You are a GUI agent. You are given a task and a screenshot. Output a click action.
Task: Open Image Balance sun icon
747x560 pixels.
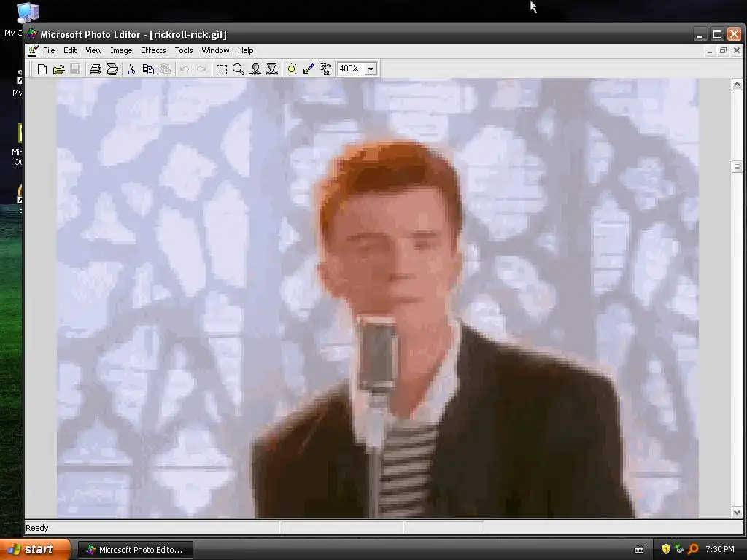pos(292,69)
